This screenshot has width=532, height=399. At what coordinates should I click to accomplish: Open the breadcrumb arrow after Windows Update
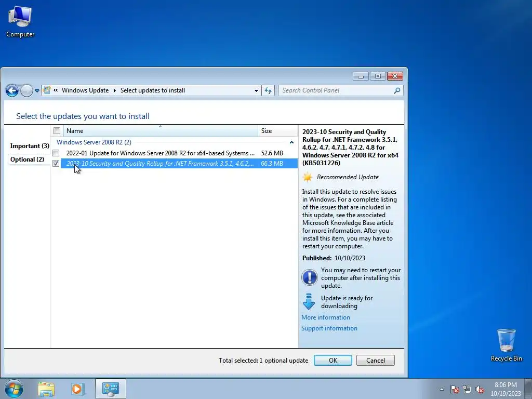pos(115,90)
